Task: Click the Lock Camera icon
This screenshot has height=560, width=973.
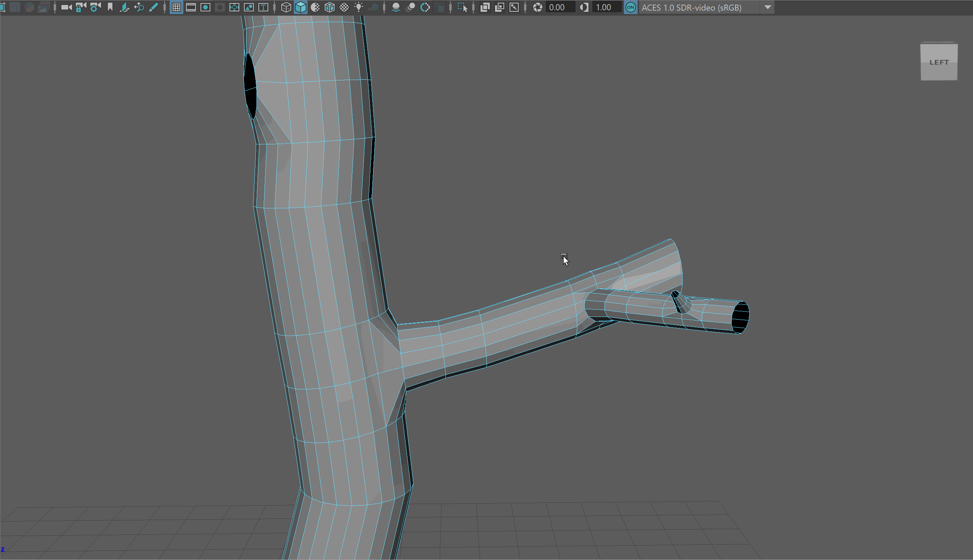Action: pos(80,7)
